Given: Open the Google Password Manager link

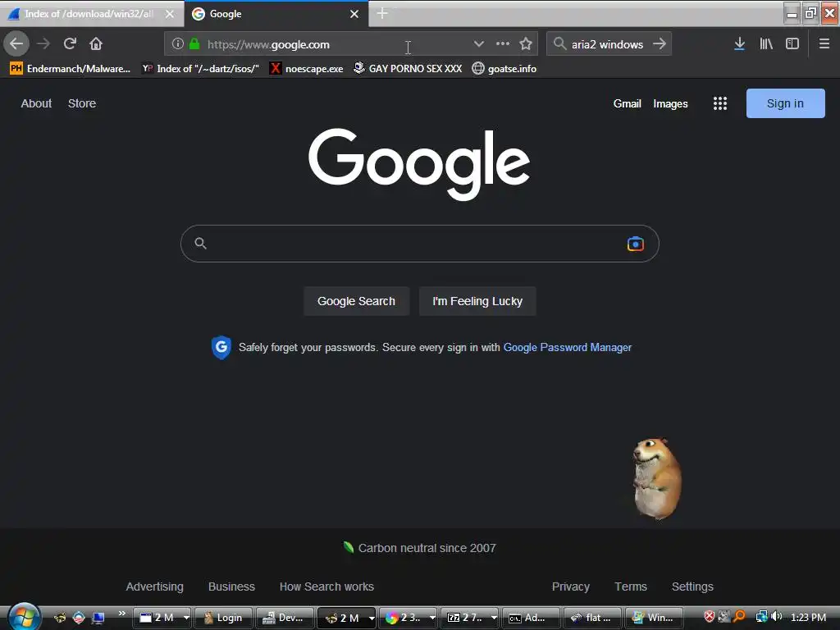Looking at the screenshot, I should click(x=568, y=348).
